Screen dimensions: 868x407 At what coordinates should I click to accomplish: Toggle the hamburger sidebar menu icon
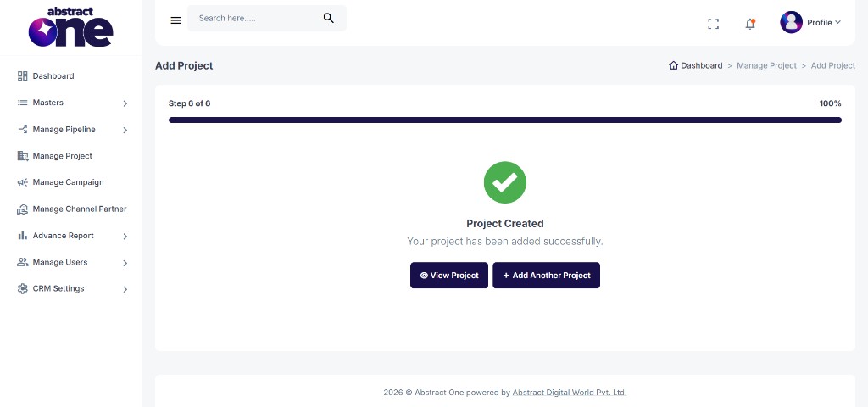pos(176,20)
